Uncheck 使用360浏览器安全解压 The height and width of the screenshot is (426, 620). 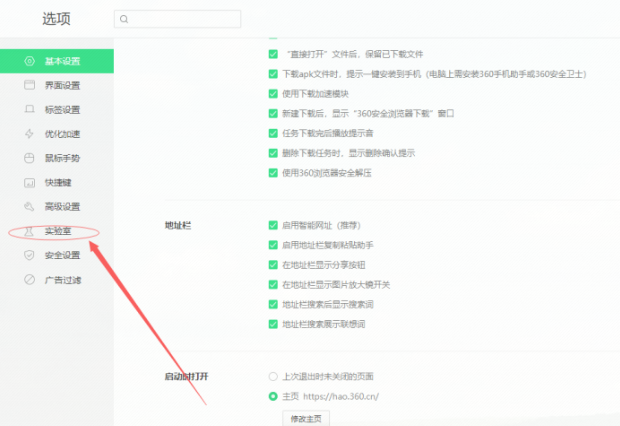click(x=273, y=172)
